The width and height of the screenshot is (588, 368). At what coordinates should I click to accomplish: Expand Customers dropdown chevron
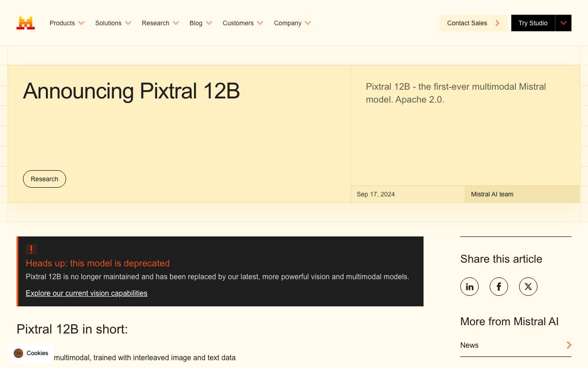[x=260, y=23]
